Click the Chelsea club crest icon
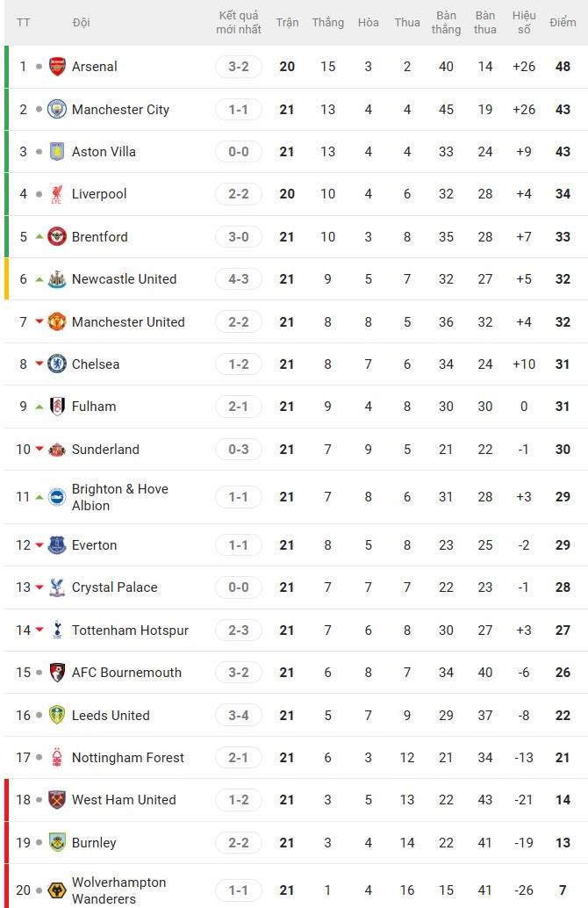Image resolution: width=588 pixels, height=908 pixels. [x=57, y=364]
